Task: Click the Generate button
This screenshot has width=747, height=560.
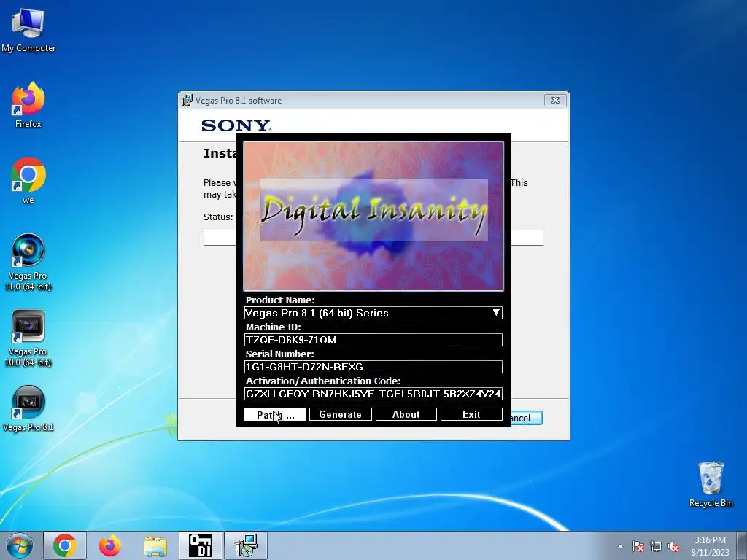Action: point(340,414)
